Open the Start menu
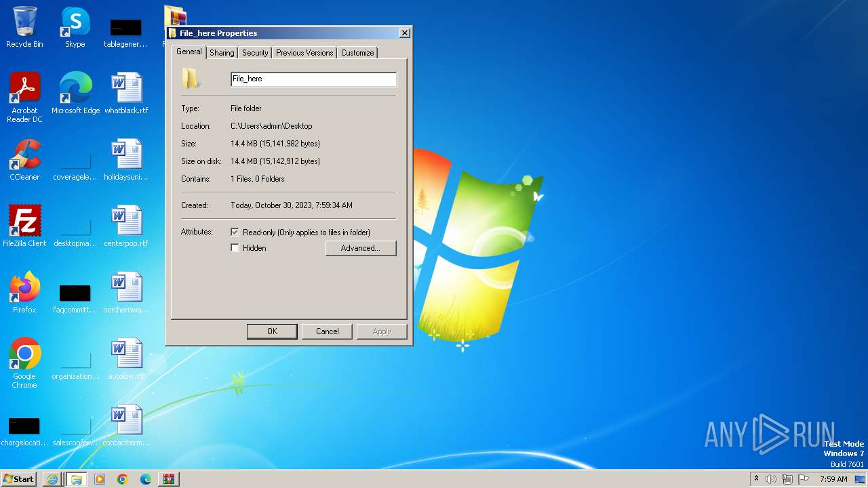Image resolution: width=868 pixels, height=488 pixels. point(19,479)
